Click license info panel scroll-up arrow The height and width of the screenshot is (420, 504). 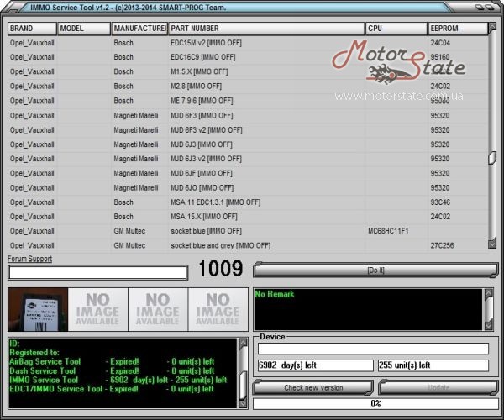click(x=244, y=344)
